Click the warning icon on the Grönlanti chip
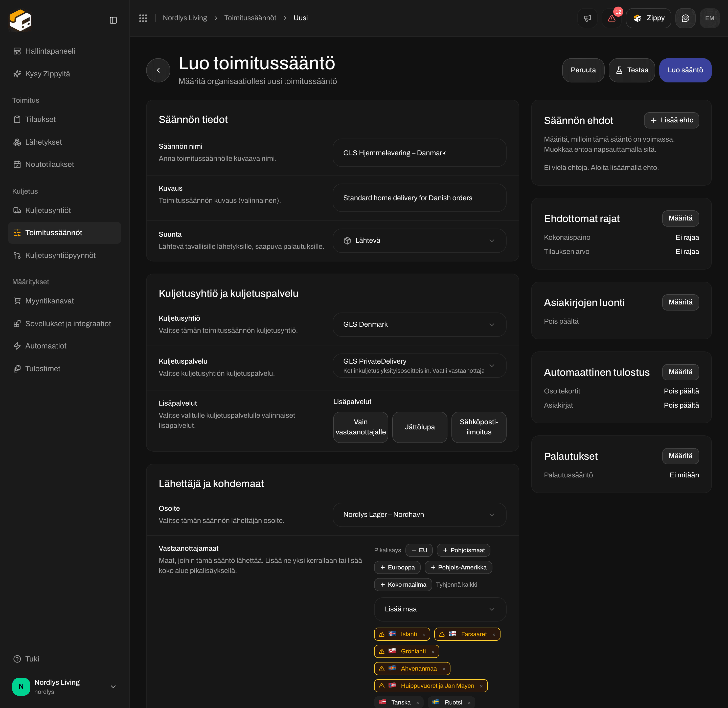Image resolution: width=728 pixels, height=708 pixels. point(381,651)
